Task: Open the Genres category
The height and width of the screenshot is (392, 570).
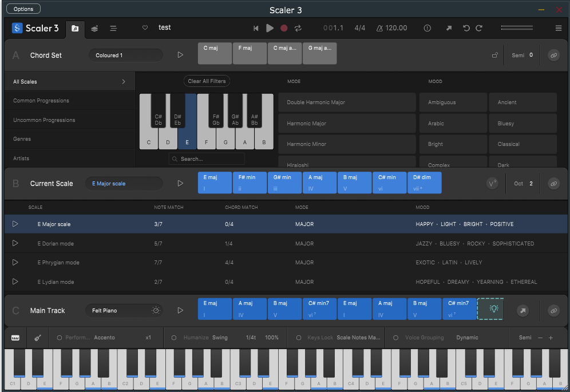Action: coord(70,139)
